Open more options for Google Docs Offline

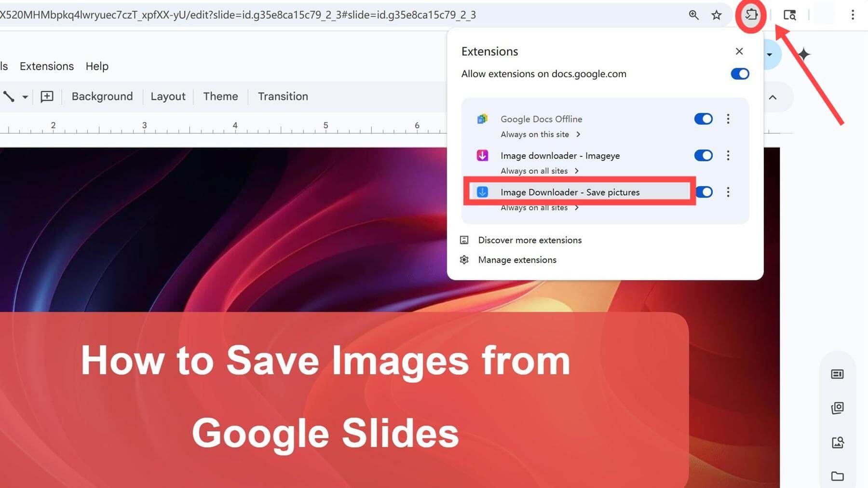[x=728, y=119]
